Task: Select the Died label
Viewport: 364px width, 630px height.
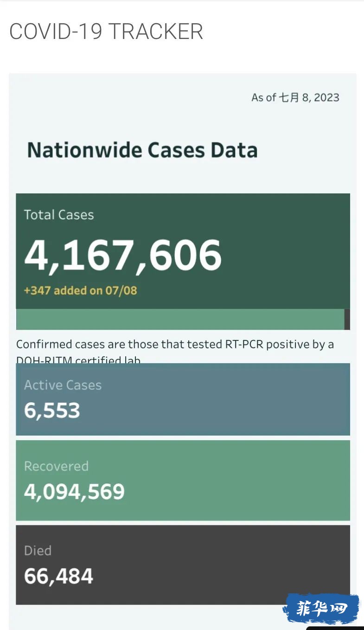Action: click(x=38, y=551)
